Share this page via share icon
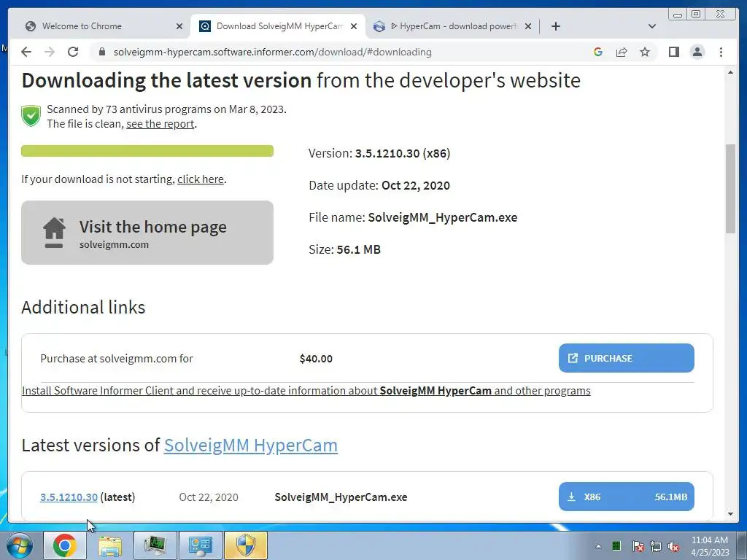Viewport: 747px width, 560px height. tap(622, 52)
